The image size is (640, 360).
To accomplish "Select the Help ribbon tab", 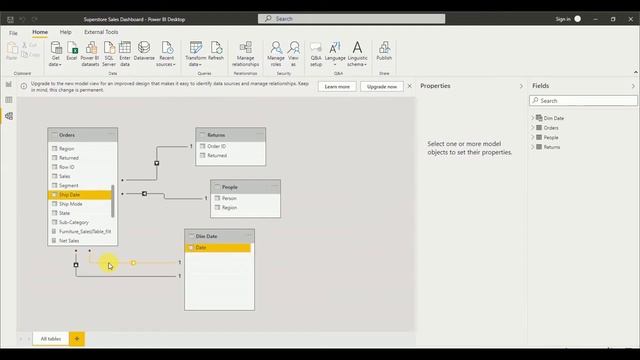I will pos(65,32).
